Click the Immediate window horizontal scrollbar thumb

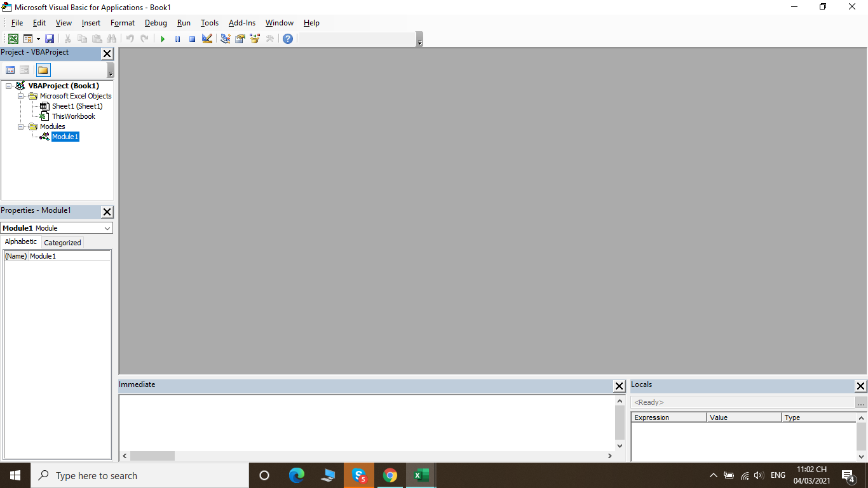(153, 456)
